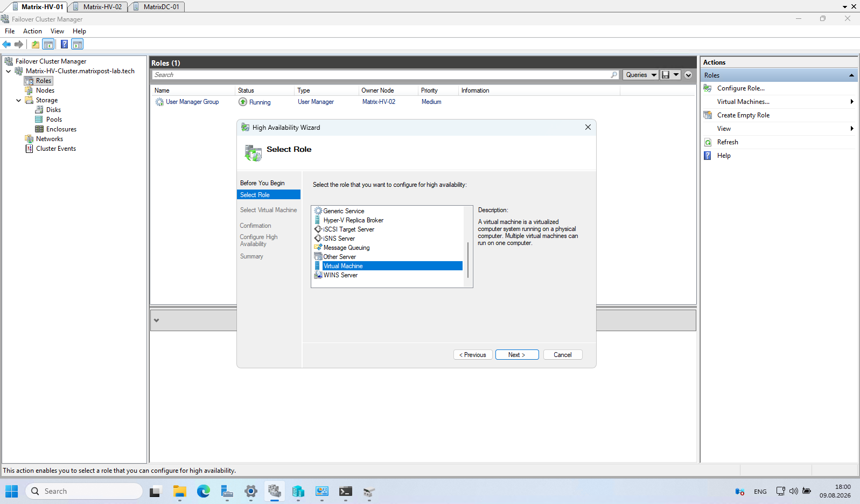The width and height of the screenshot is (860, 504).
Task: Click the blue question-mark Help toolbar icon
Action: click(x=64, y=44)
